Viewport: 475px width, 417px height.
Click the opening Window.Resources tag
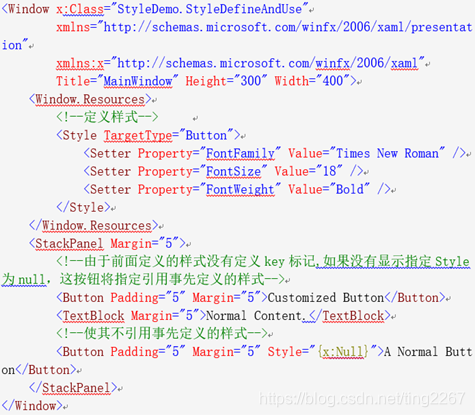click(x=90, y=99)
